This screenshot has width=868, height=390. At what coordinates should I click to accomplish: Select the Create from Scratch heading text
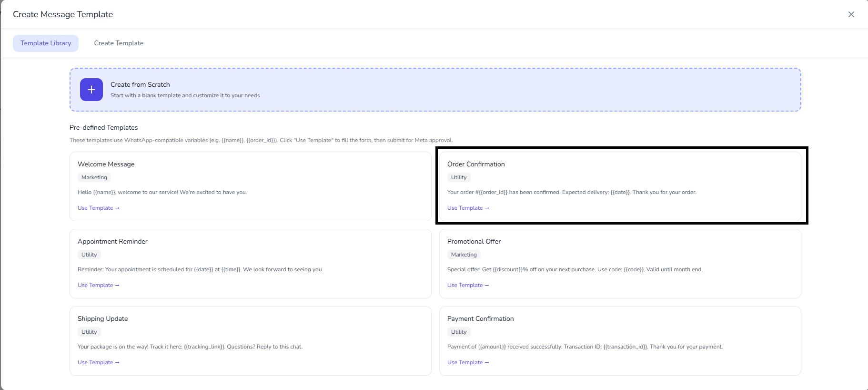(x=140, y=84)
